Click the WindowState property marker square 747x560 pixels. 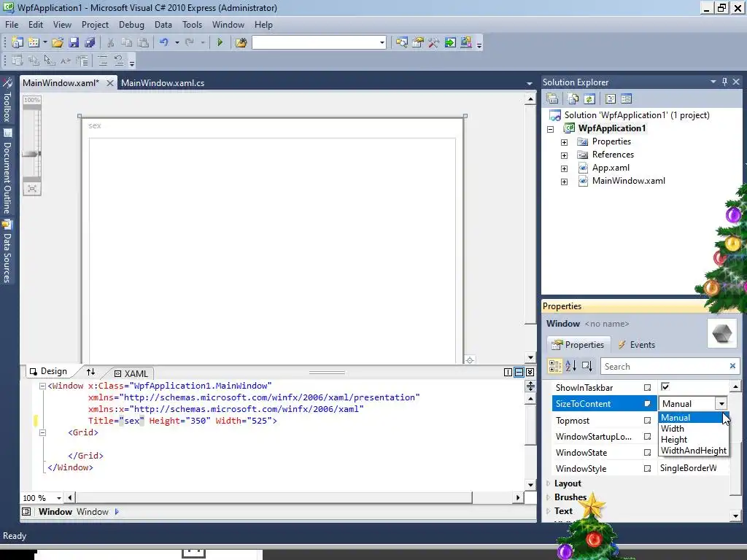648,452
